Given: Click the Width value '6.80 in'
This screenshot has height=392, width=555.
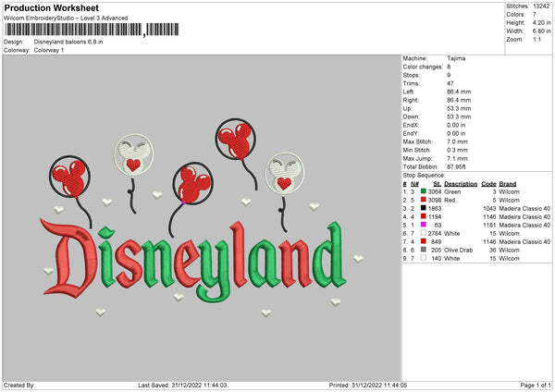Looking at the screenshot, I should pyautogui.click(x=541, y=31).
